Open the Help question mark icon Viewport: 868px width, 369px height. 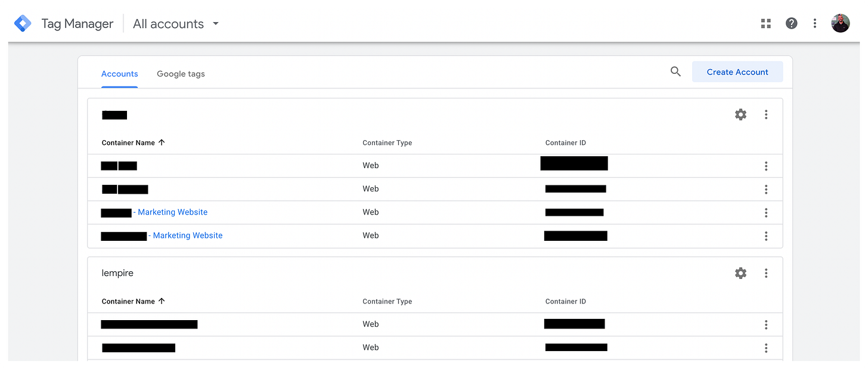coord(791,24)
